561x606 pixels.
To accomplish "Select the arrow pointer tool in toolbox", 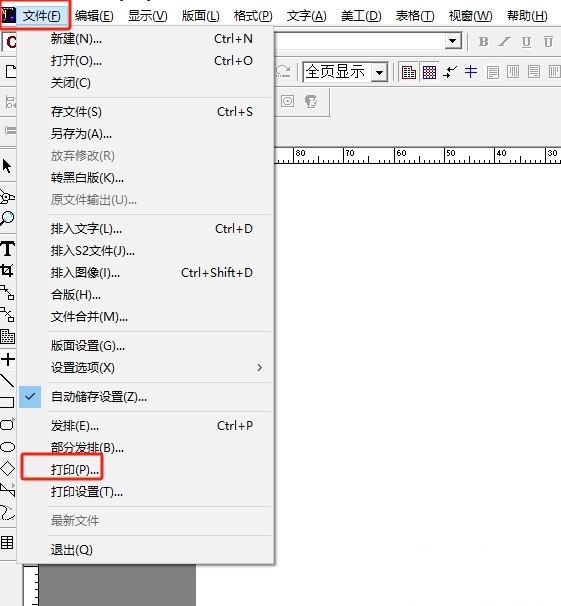I will (7, 167).
